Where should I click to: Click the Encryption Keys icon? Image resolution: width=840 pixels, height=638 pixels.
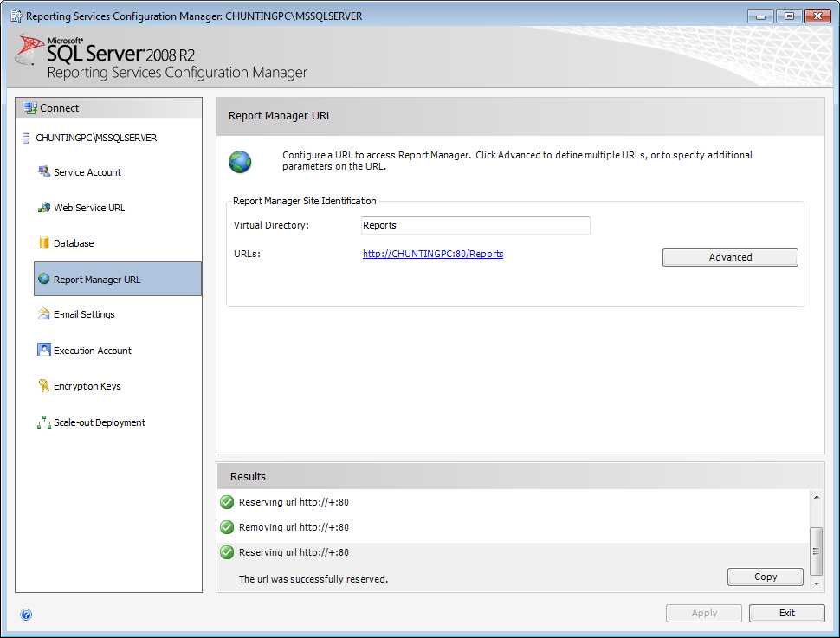44,386
